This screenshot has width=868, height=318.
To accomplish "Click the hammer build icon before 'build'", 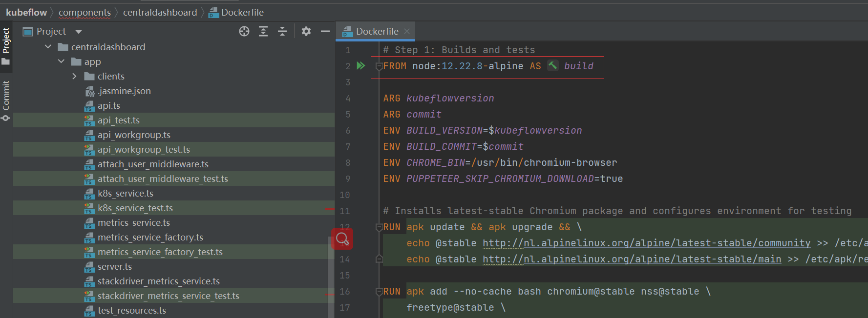I will tap(553, 65).
